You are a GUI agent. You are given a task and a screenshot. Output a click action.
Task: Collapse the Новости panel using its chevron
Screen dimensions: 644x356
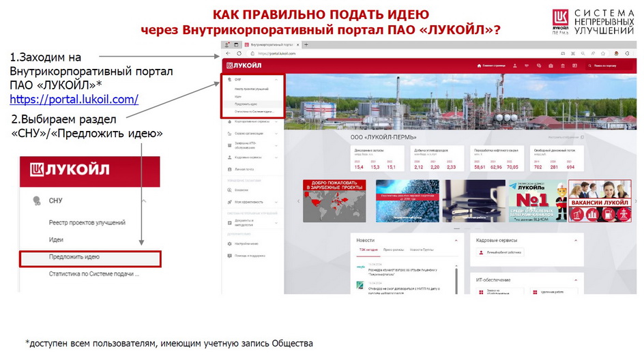click(x=456, y=240)
